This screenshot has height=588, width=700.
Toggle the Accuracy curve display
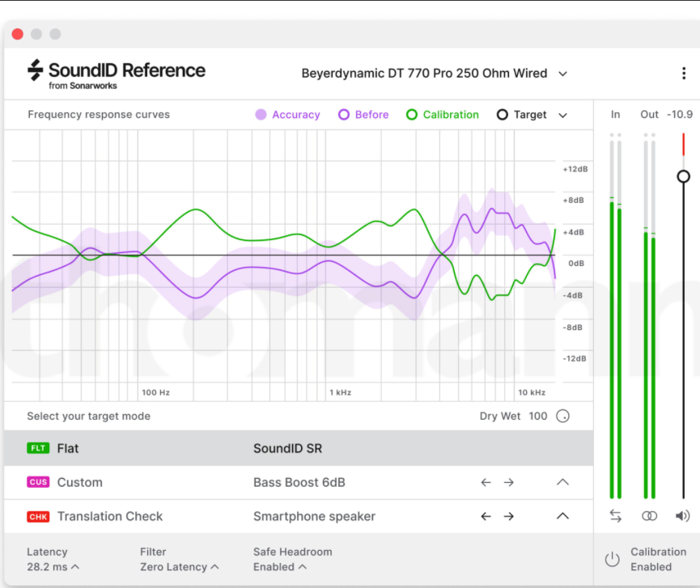[x=287, y=115]
